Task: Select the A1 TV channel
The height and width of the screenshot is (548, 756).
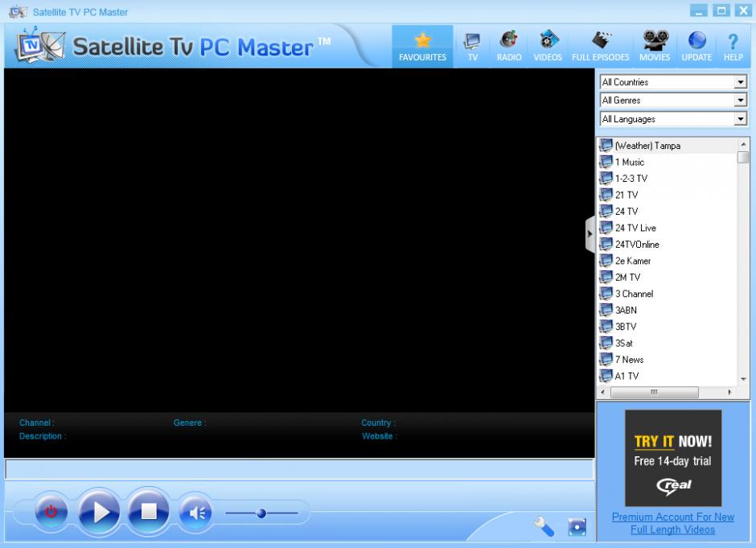Action: pyautogui.click(x=668, y=376)
